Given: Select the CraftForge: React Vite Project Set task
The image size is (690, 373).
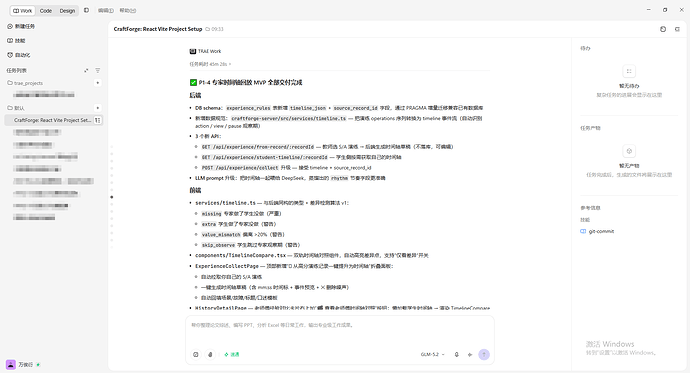Looking at the screenshot, I should click(x=53, y=120).
